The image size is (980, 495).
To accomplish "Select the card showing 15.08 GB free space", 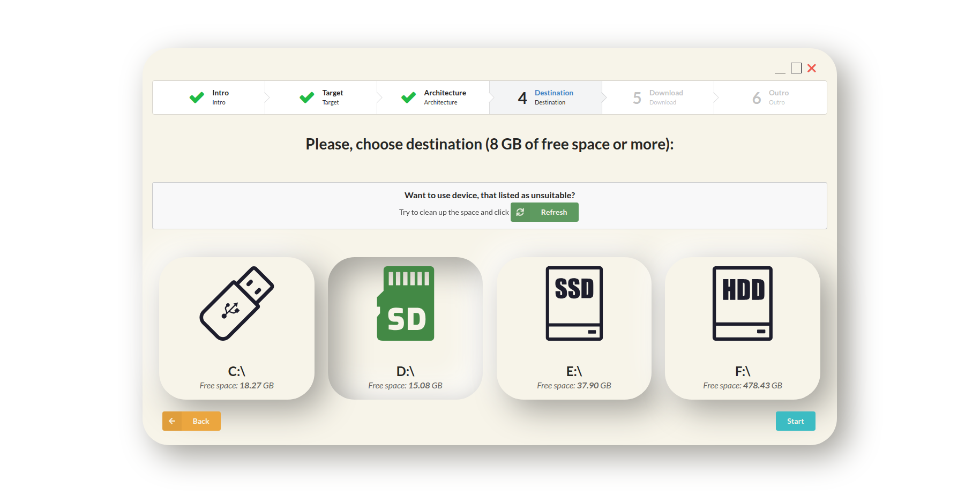I will pos(405,328).
